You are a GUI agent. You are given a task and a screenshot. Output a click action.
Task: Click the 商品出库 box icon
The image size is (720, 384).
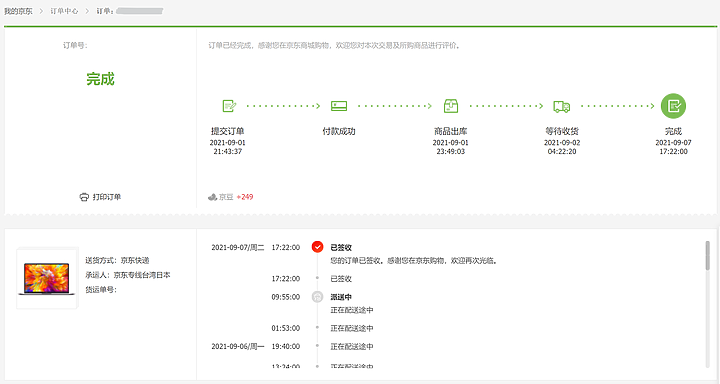(x=450, y=106)
